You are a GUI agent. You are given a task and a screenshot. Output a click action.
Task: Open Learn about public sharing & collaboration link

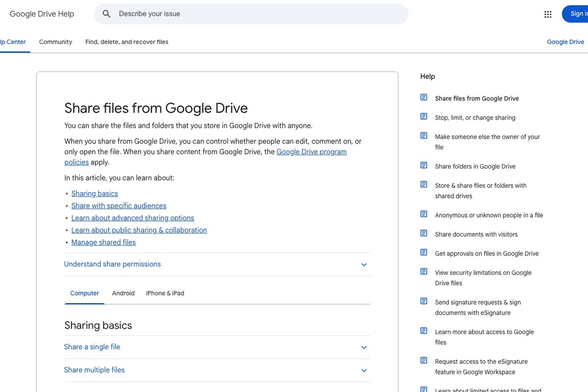[139, 230]
